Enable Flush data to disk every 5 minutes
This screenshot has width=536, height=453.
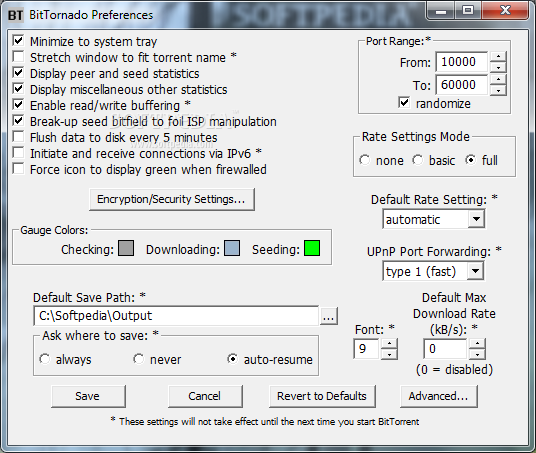18,137
